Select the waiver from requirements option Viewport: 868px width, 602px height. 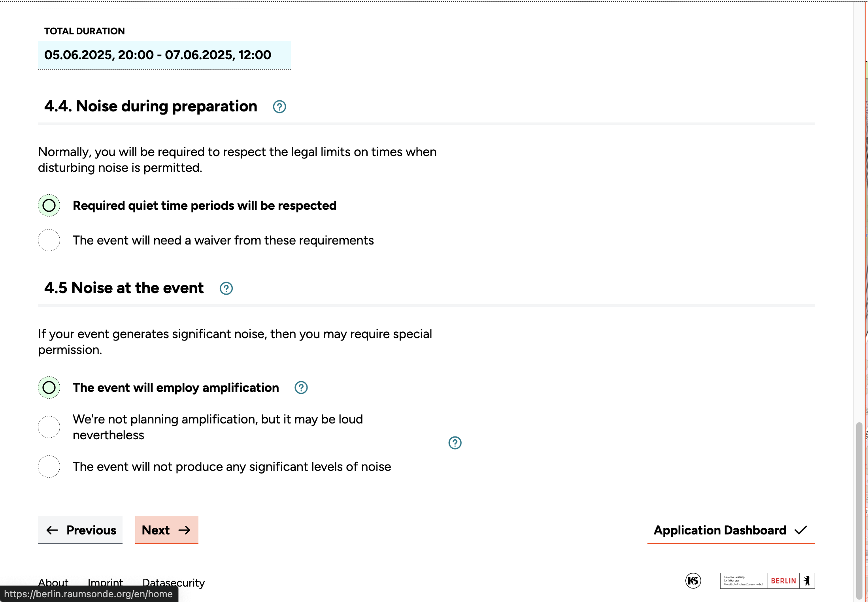click(49, 240)
